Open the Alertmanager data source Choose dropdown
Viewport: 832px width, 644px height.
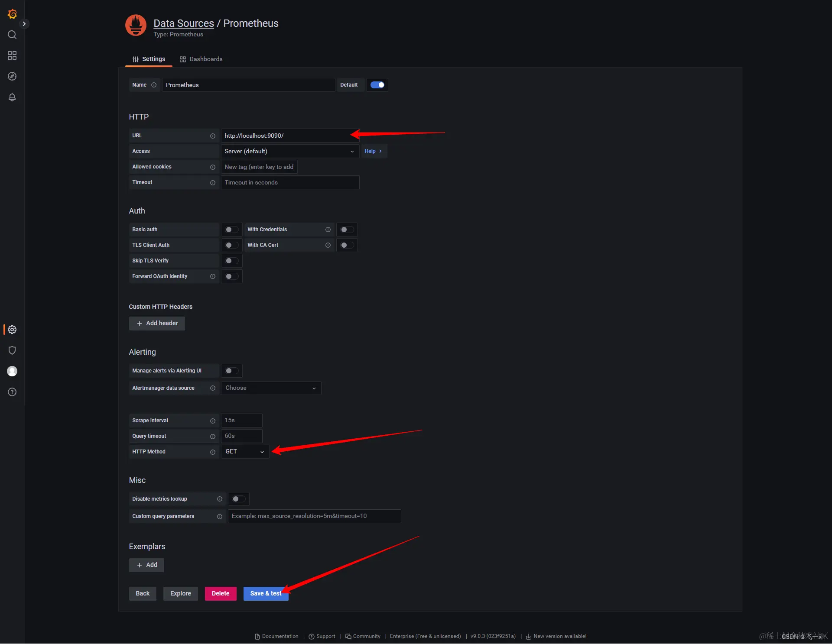click(x=271, y=388)
